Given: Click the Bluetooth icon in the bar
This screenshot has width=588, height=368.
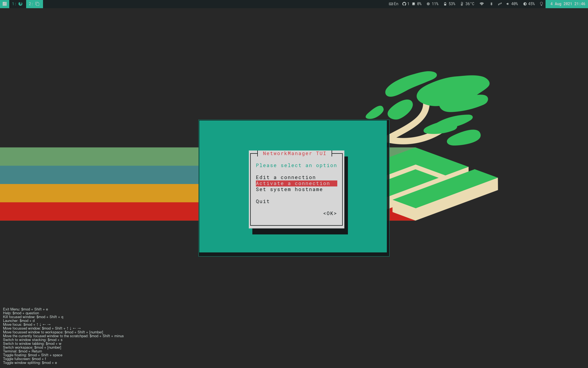Looking at the screenshot, I should pos(491,4).
